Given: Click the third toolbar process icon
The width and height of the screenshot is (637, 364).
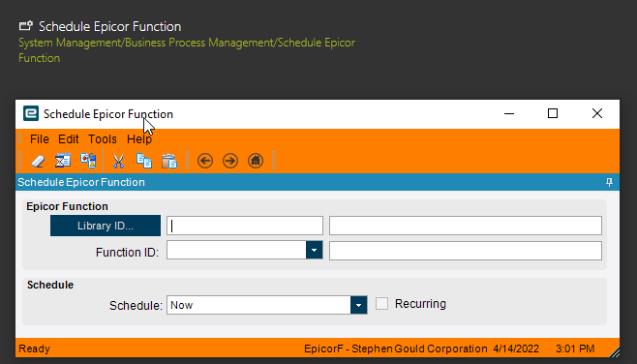Looking at the screenshot, I should [88, 161].
